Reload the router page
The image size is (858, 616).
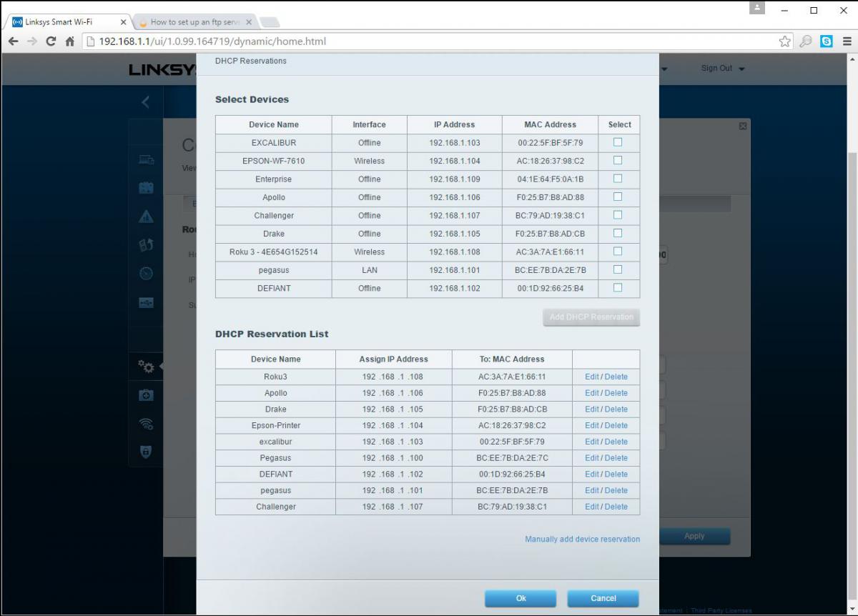point(51,41)
